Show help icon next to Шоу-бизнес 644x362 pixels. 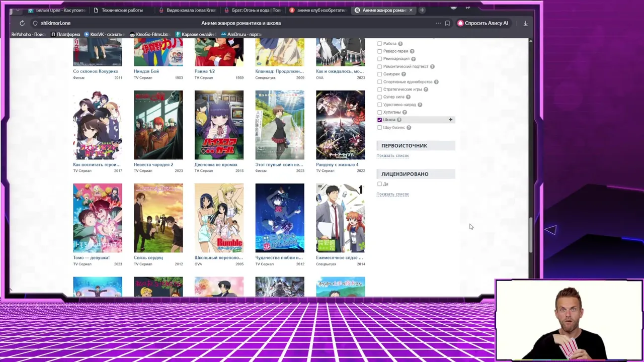point(409,128)
